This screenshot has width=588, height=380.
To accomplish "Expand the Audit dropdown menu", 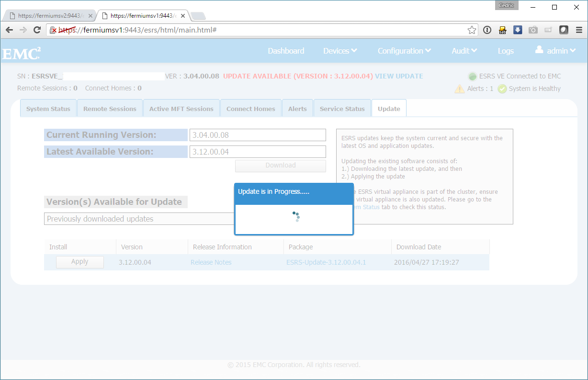I will (x=464, y=51).
